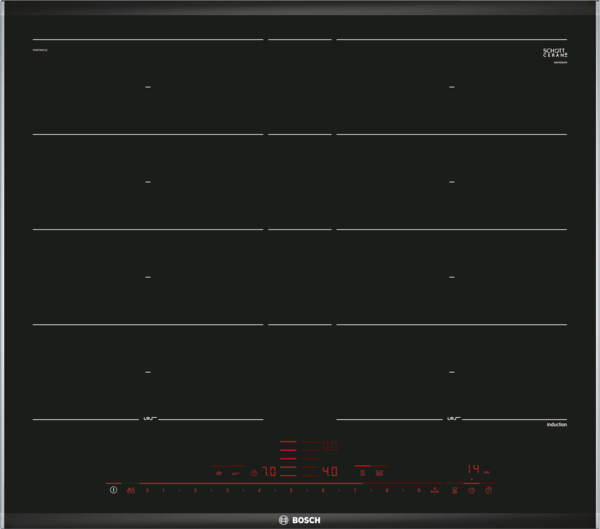Tap the childproof lock symbol

131,491
